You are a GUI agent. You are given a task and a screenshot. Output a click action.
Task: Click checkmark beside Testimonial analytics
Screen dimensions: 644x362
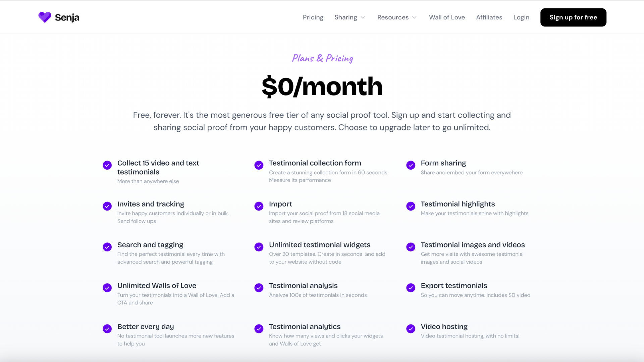259,329
